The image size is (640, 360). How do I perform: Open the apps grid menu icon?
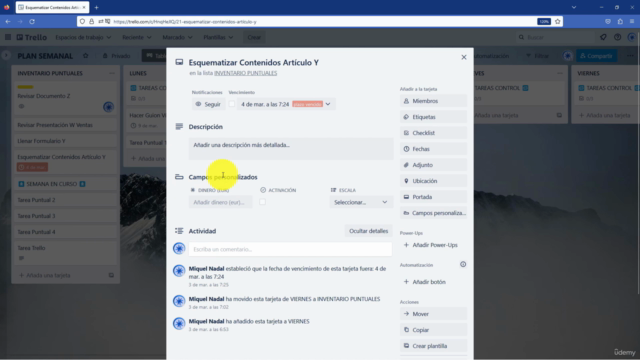pyautogui.click(x=8, y=37)
